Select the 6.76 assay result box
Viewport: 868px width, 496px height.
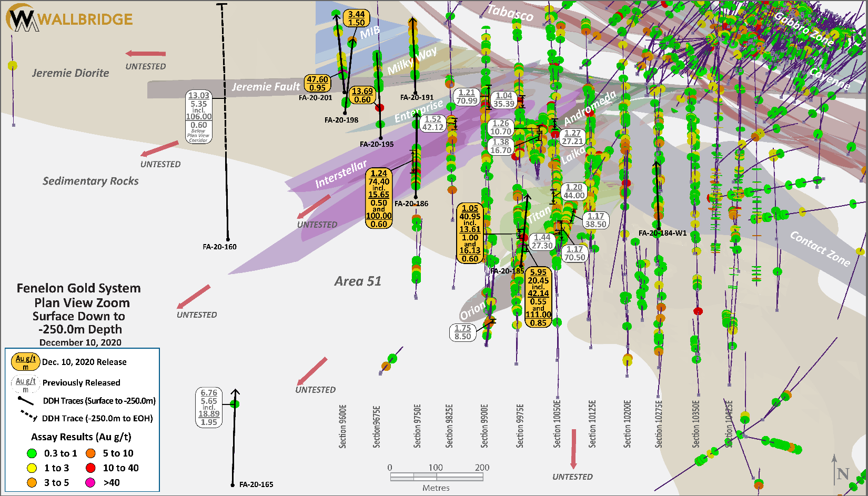(209, 407)
